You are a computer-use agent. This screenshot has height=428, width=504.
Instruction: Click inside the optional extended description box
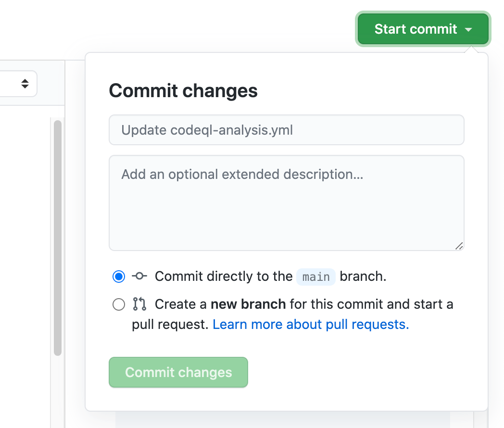coord(286,202)
